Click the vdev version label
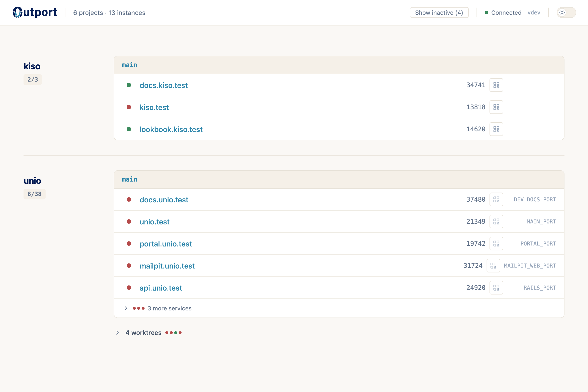588x392 pixels. coord(534,12)
